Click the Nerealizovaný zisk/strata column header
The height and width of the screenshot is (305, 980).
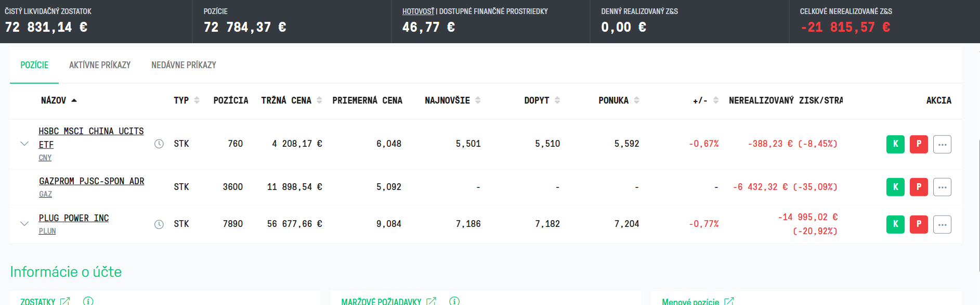786,100
